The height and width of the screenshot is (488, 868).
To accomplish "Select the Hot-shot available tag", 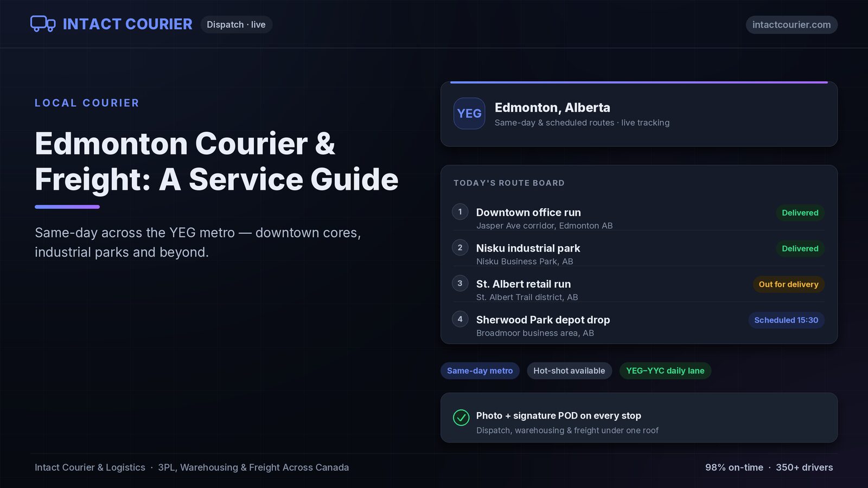I will 569,371.
